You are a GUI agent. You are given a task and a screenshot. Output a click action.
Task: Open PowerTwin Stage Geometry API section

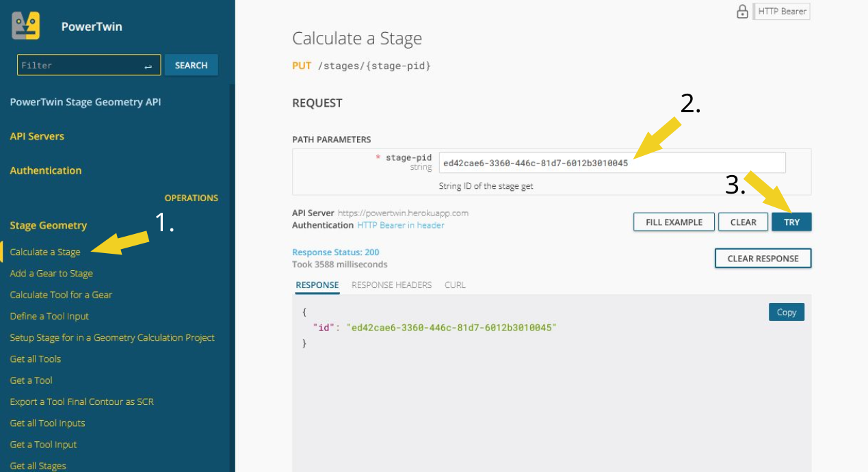86,102
